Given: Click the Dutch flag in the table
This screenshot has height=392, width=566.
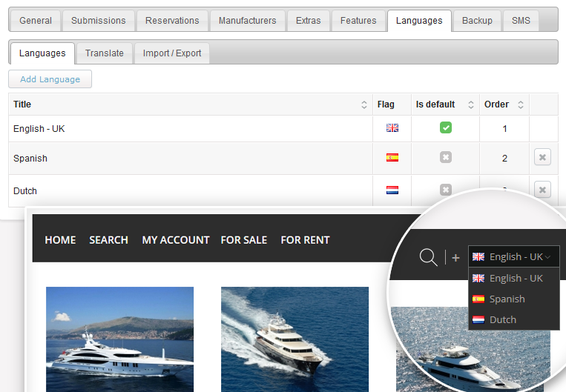Looking at the screenshot, I should click(x=392, y=190).
